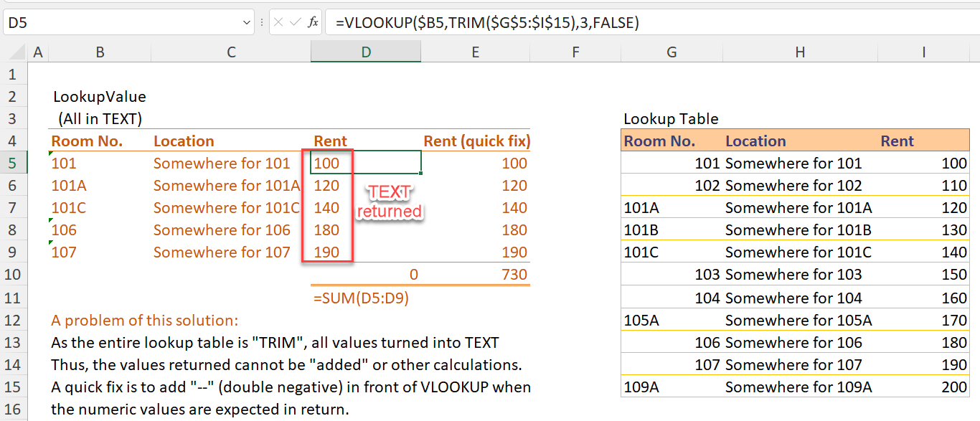Screen dimensions: 980x421
Task: Select column G header
Action: point(672,52)
